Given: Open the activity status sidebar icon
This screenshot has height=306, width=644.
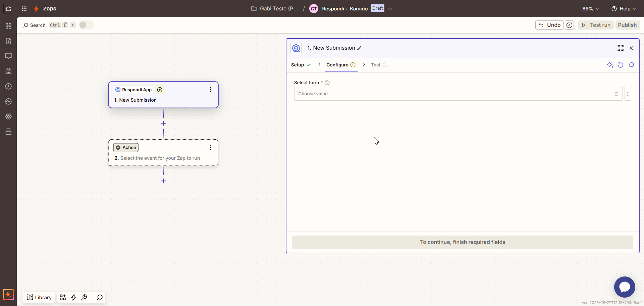Looking at the screenshot, I should click(8, 101).
